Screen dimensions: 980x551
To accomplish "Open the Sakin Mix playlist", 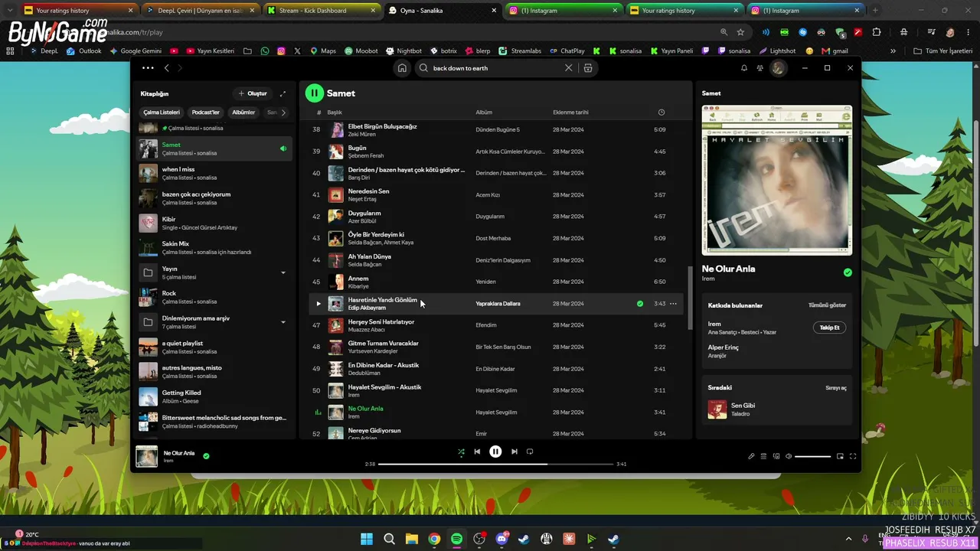I will [214, 247].
